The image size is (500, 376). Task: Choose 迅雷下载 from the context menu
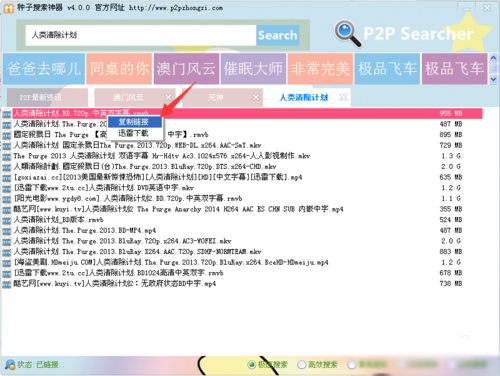tap(135, 133)
